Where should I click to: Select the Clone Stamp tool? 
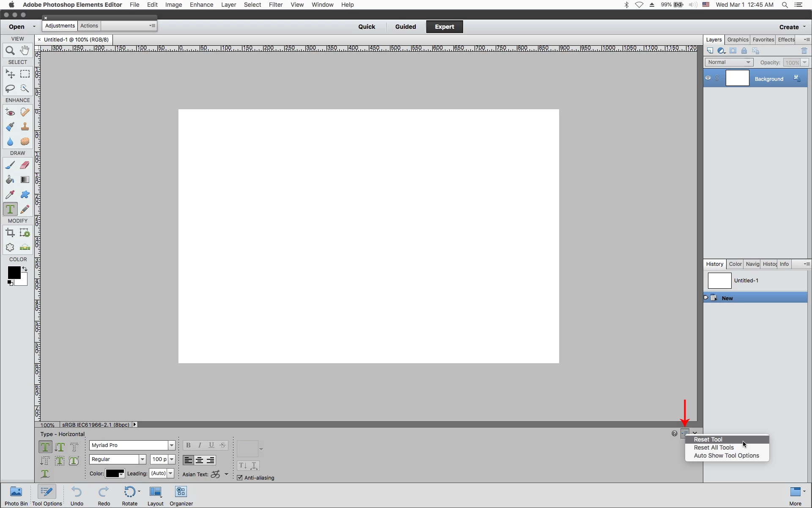coord(25,127)
